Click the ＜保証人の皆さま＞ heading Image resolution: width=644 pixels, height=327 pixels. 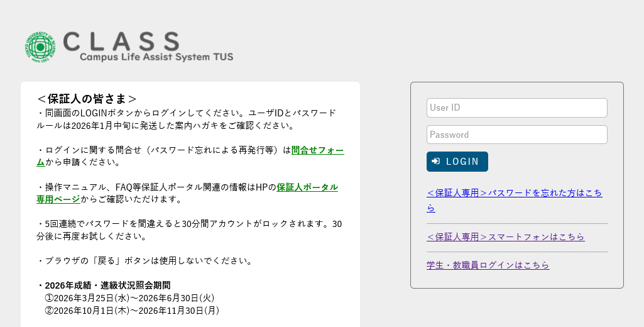[87, 99]
